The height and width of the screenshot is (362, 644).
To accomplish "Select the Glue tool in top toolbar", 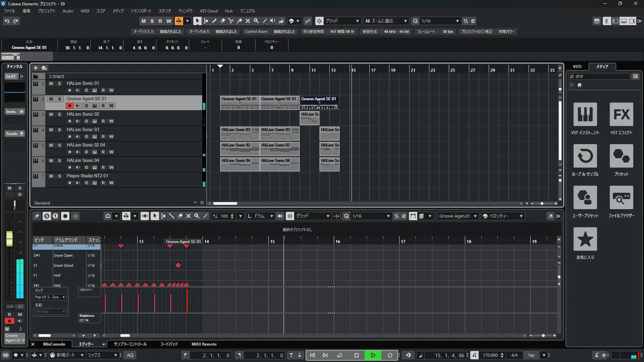I will [239, 21].
